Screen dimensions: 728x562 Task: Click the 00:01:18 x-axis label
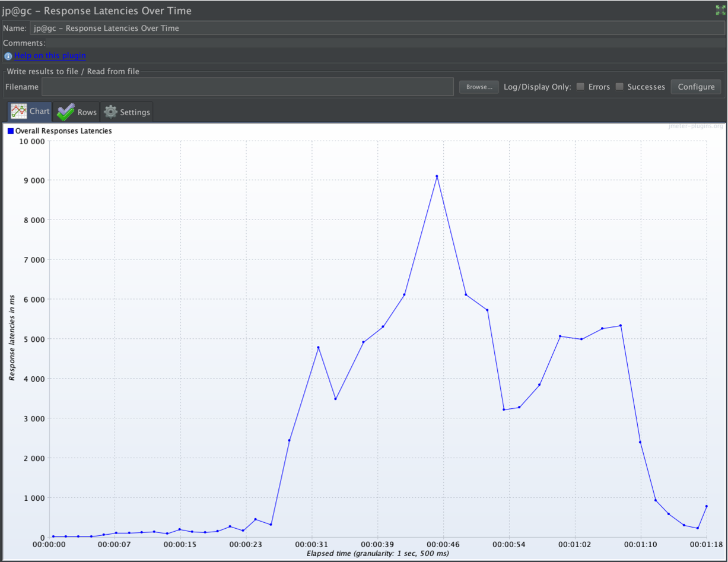click(706, 544)
